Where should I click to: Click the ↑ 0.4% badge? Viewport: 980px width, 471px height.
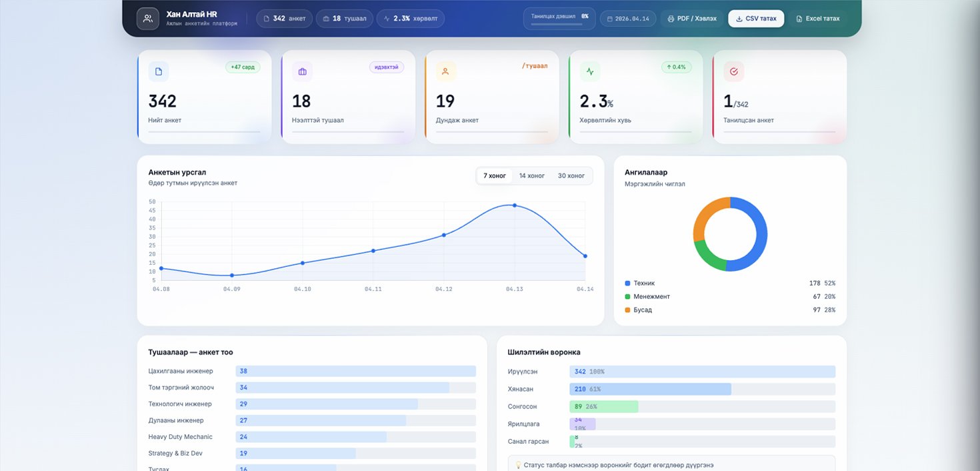tap(677, 67)
